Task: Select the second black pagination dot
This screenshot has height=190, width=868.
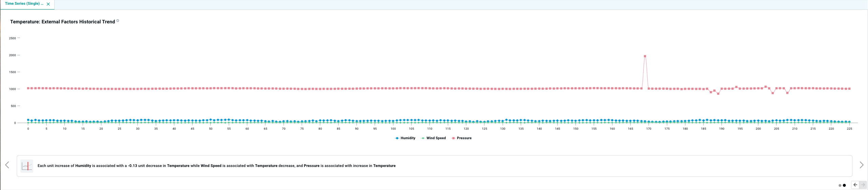Action: 844,185
